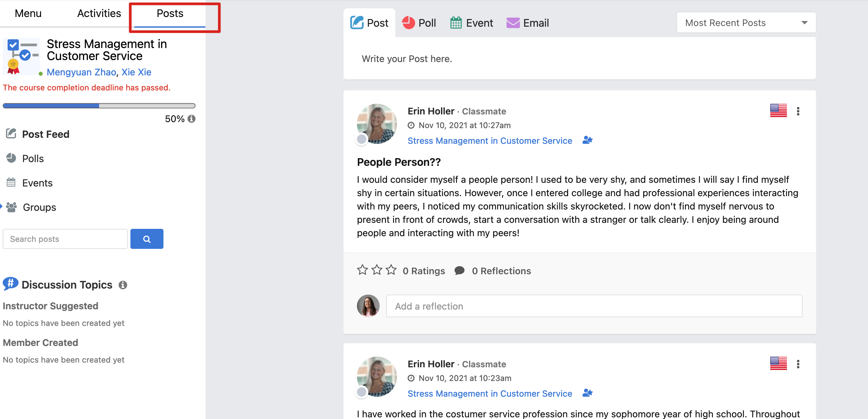Open options menu on first post
The width and height of the screenshot is (868, 419).
click(798, 111)
